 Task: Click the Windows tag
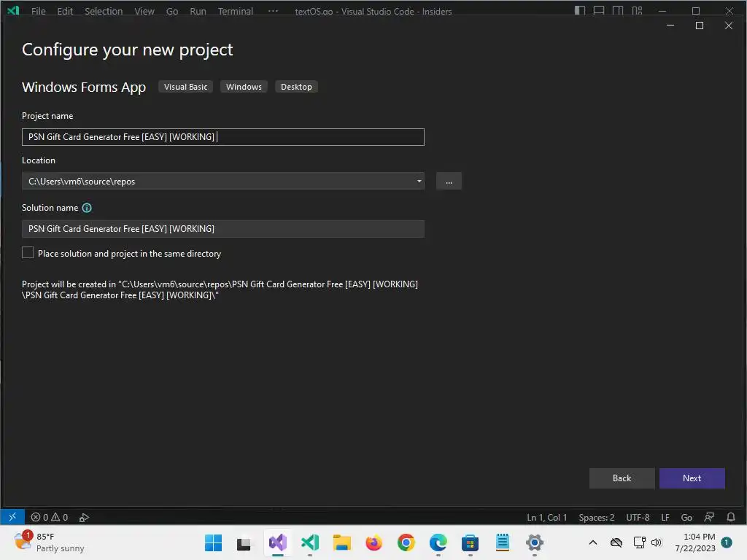tap(244, 87)
